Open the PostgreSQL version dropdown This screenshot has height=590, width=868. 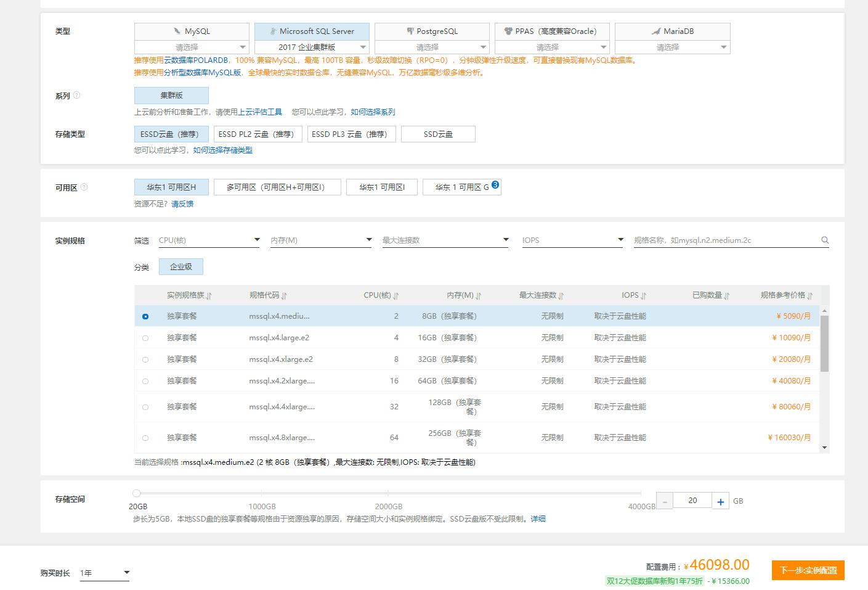432,47
